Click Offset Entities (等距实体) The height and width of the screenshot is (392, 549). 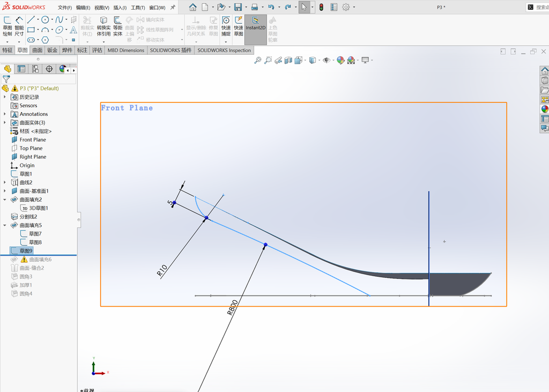117,27
